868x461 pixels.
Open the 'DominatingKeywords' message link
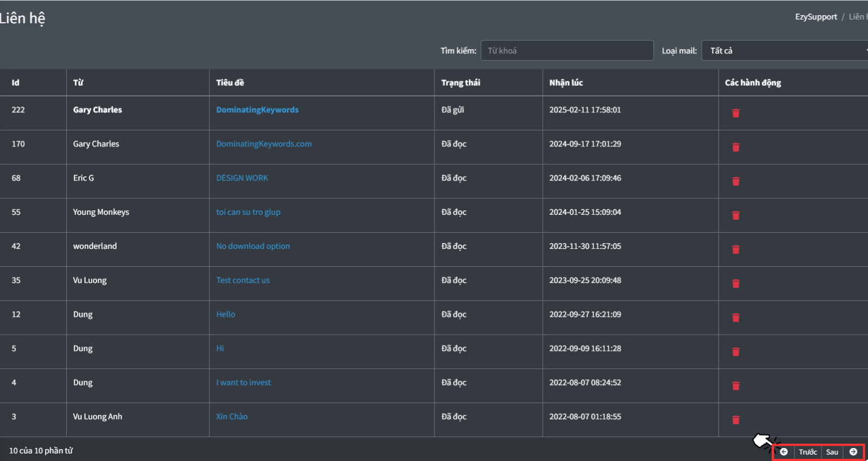[x=257, y=110]
